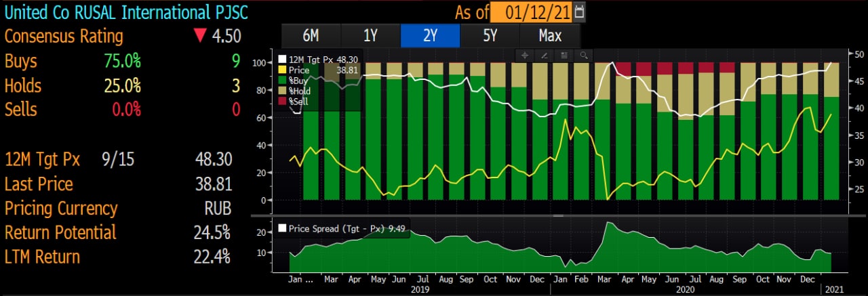The image size is (868, 296).
Task: Click the 2021 year label on time axis
Action: [x=835, y=289]
